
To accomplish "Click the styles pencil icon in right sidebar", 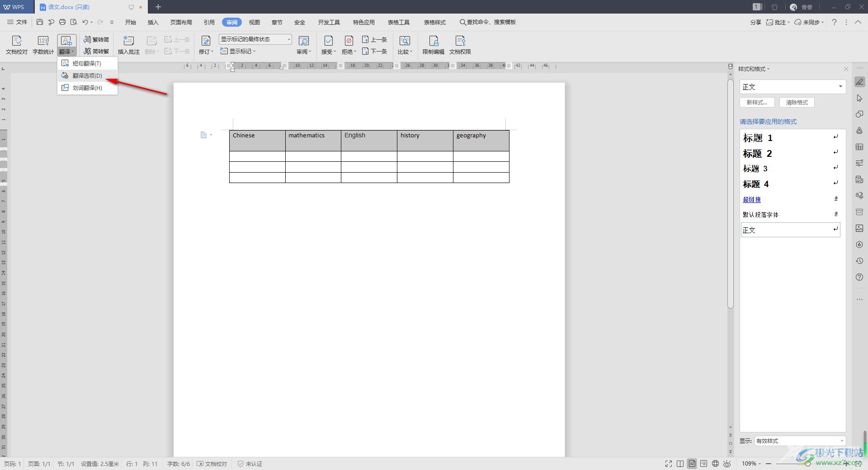I will tap(859, 82).
